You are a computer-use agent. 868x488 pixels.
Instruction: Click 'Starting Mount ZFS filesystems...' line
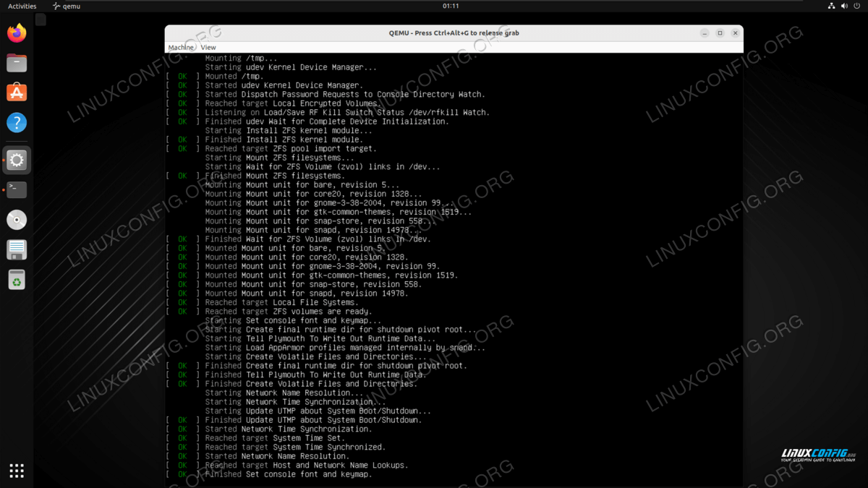280,158
